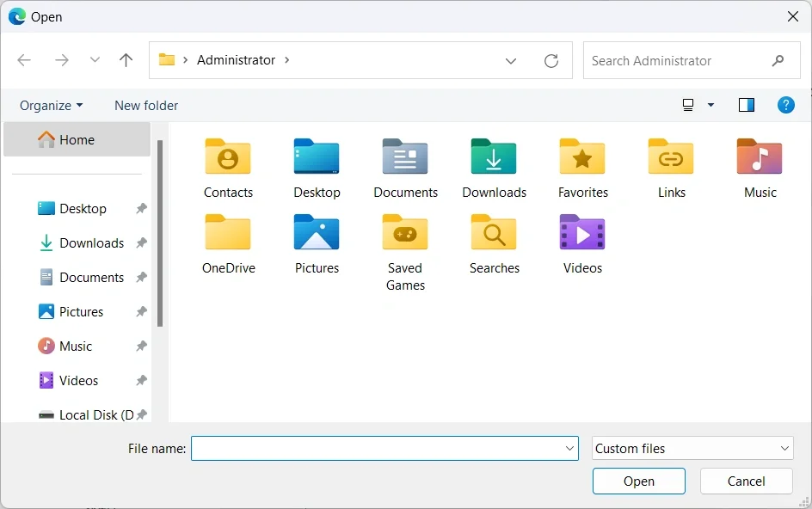This screenshot has width=812, height=509.
Task: Select Documents in the sidebar
Action: click(x=92, y=277)
